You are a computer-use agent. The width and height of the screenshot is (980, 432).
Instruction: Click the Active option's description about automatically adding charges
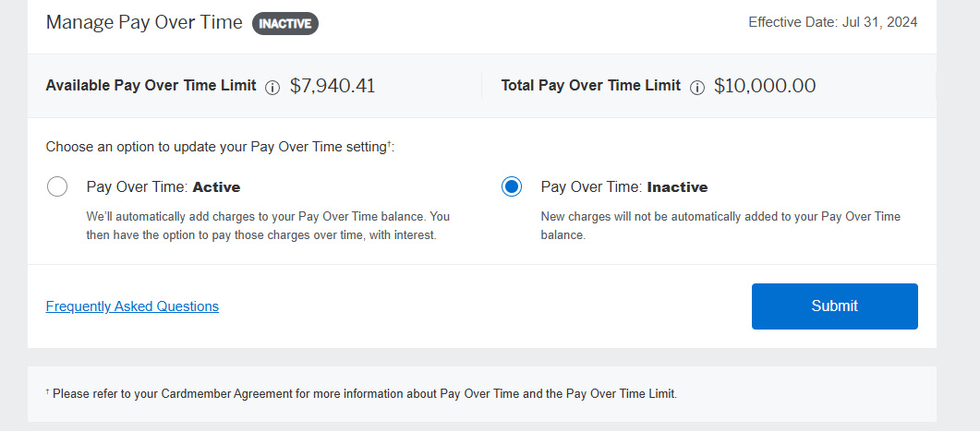point(268,225)
